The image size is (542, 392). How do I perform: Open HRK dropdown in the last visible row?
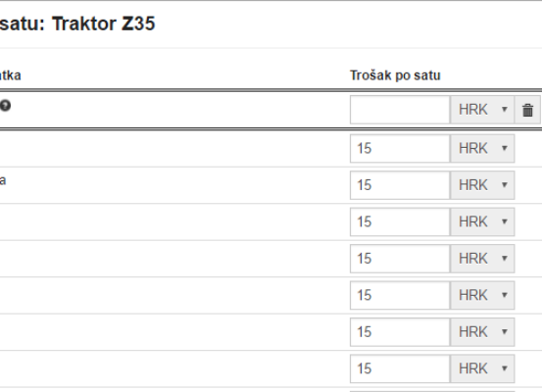pyautogui.click(x=482, y=368)
